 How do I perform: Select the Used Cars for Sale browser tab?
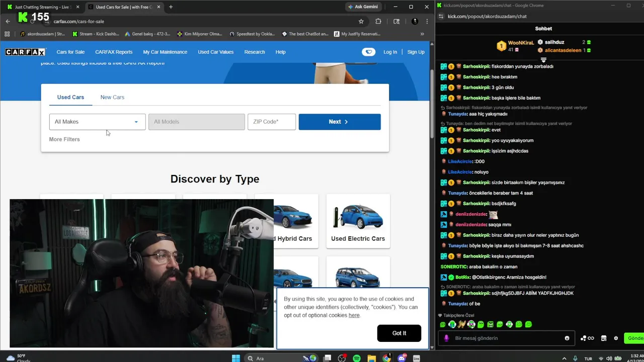click(x=124, y=7)
